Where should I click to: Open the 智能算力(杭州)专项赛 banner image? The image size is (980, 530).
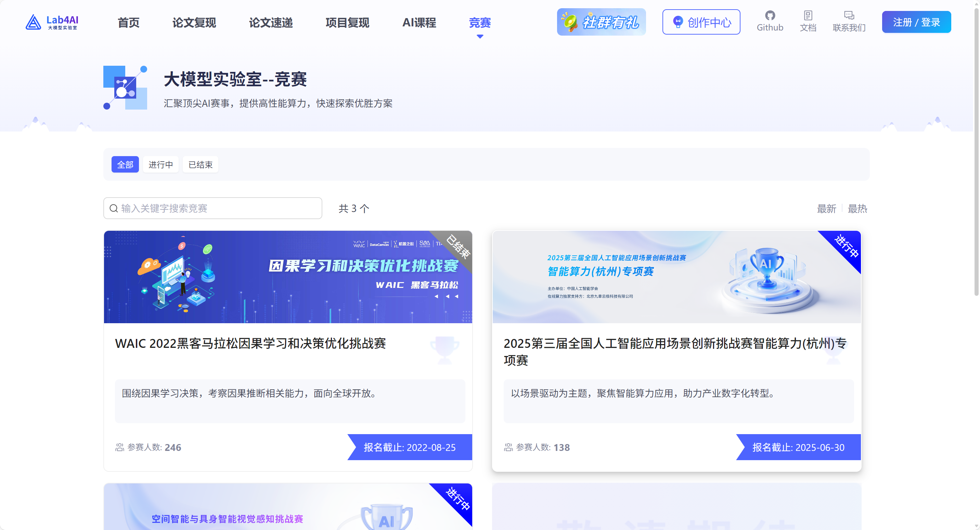676,277
